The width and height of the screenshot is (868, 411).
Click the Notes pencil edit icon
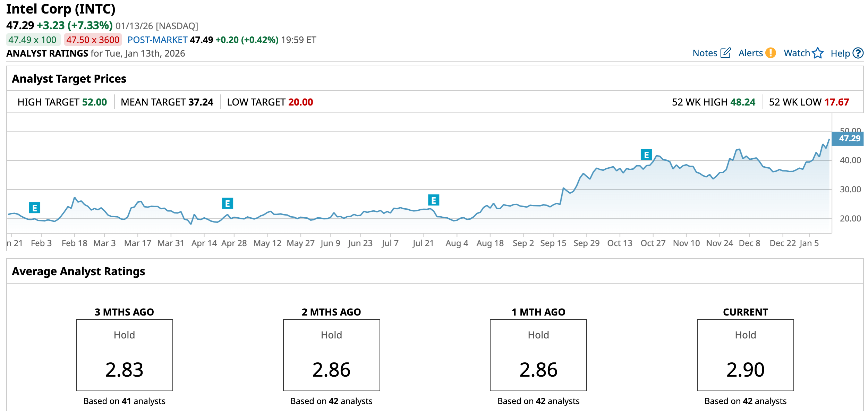(725, 53)
